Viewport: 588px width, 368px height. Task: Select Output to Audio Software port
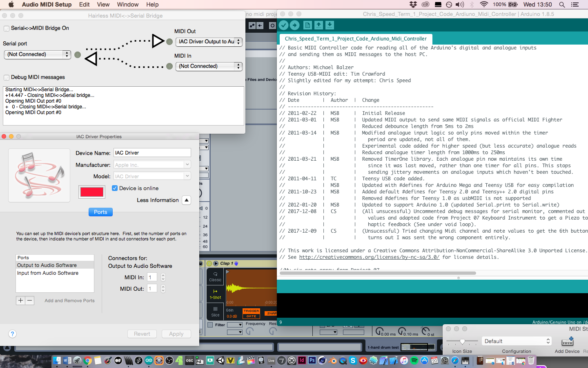tap(55, 265)
